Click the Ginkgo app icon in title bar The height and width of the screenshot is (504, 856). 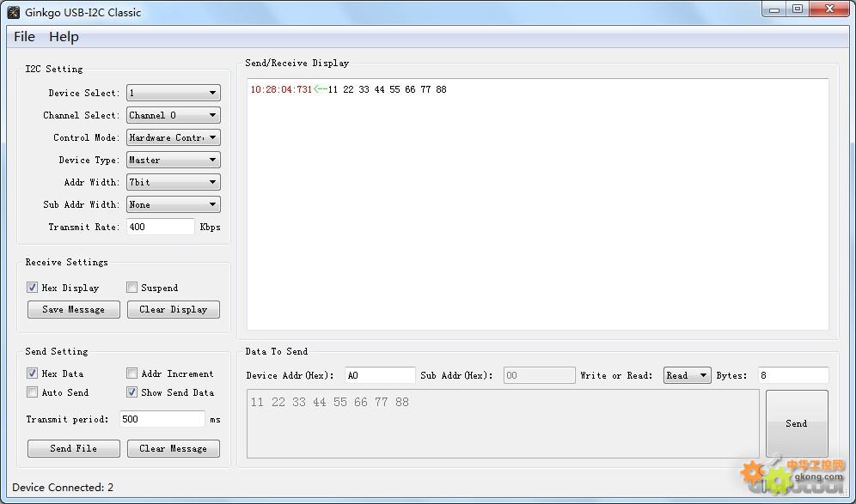13,12
